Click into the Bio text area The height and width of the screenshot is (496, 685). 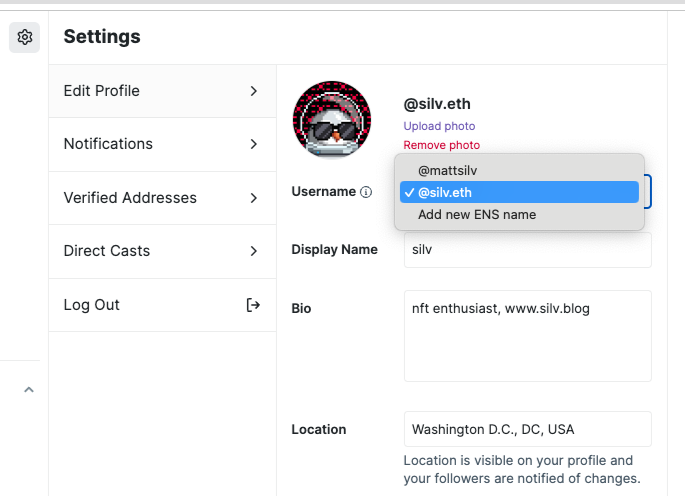tap(527, 336)
